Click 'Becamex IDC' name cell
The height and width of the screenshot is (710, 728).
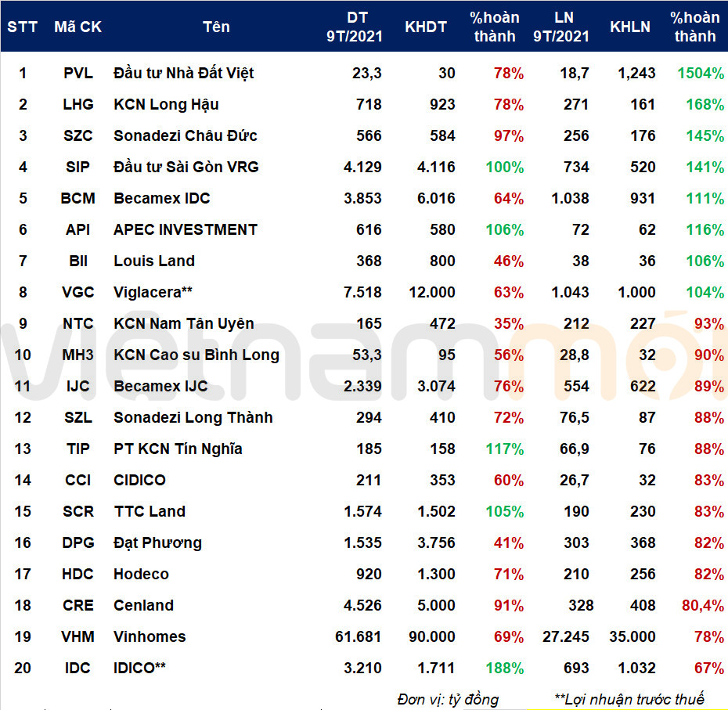pyautogui.click(x=161, y=198)
